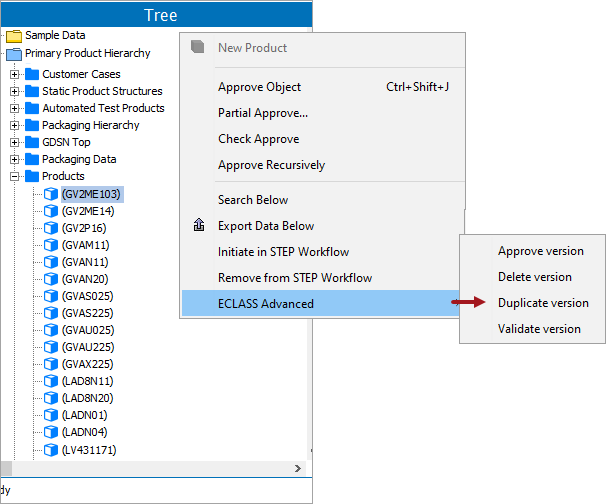606x504 pixels.
Task: Select the (GVAX225) product label
Action: pyautogui.click(x=88, y=364)
